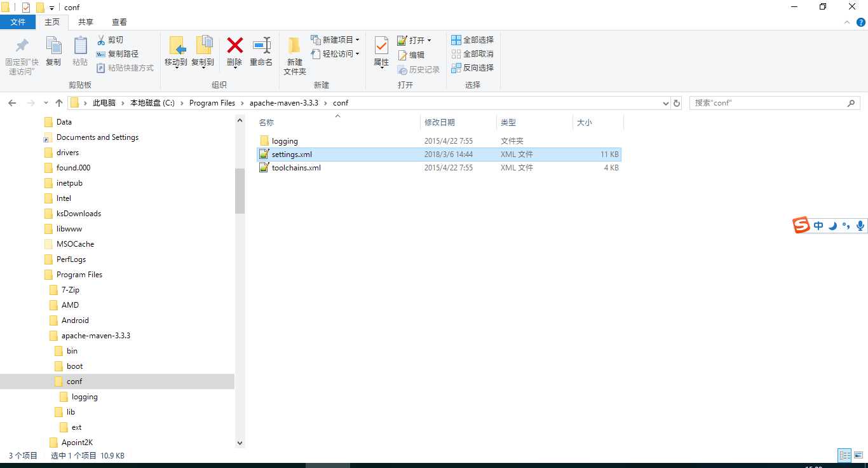
Task: Click the New folder (新建文件夹) icon
Action: tap(294, 46)
